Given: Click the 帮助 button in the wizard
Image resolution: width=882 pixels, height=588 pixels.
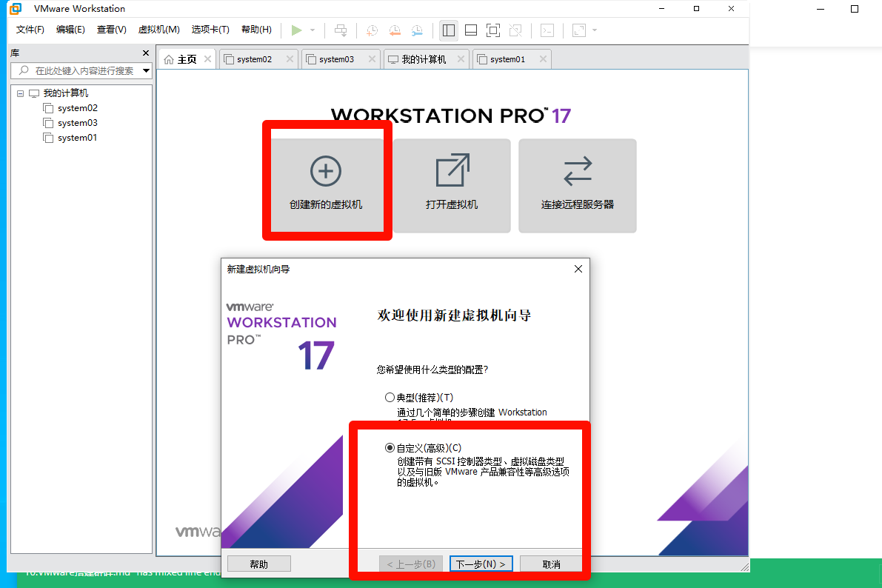Looking at the screenshot, I should [258, 563].
